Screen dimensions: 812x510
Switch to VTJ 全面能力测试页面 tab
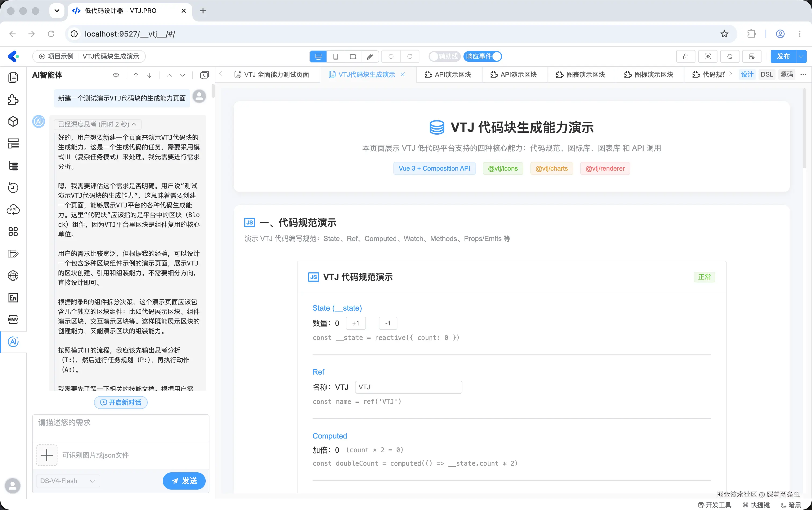coord(272,74)
